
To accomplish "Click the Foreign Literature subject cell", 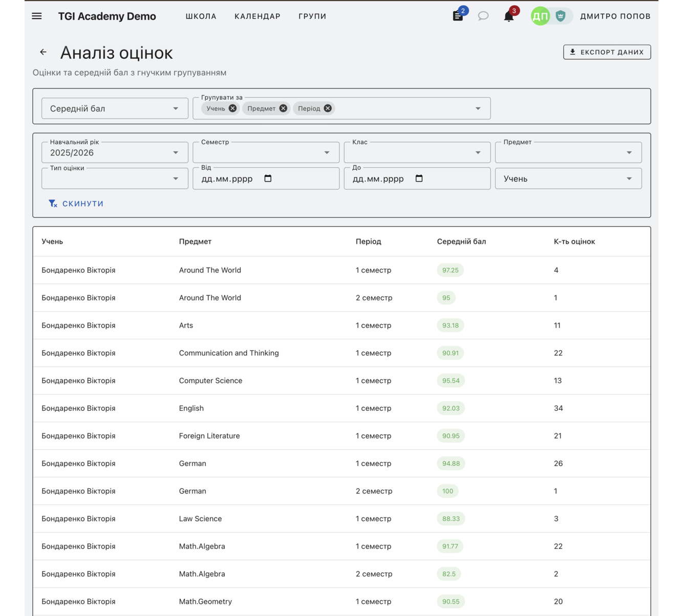I will (x=209, y=436).
